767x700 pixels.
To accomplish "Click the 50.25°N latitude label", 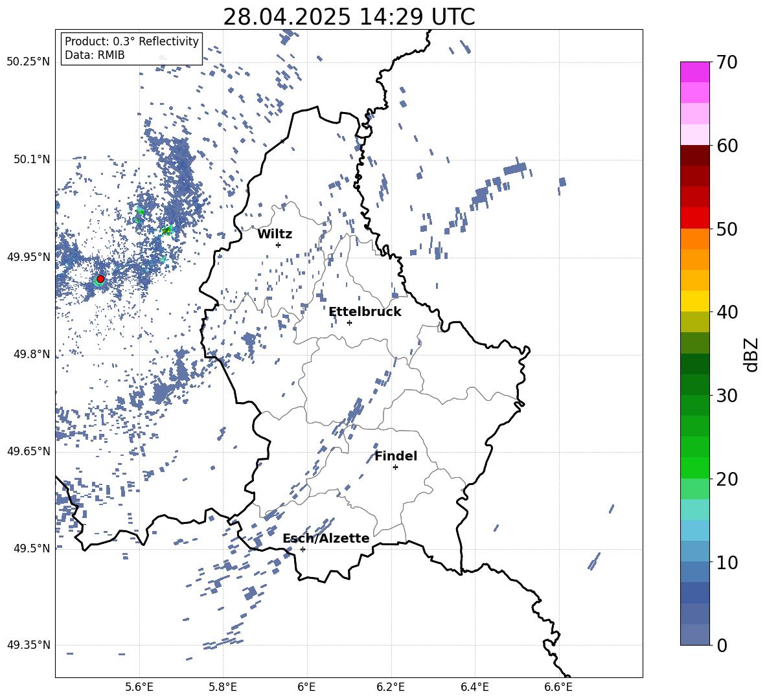I will 29,62.
